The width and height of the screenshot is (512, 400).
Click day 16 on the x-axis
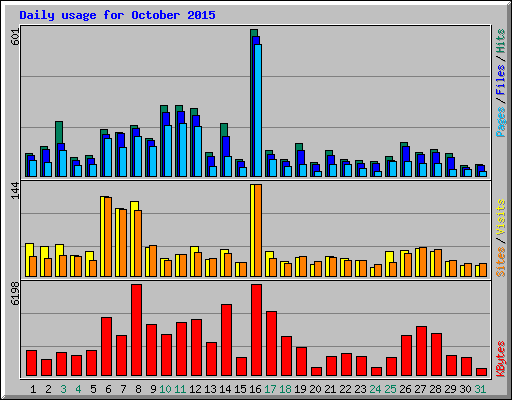255,389
